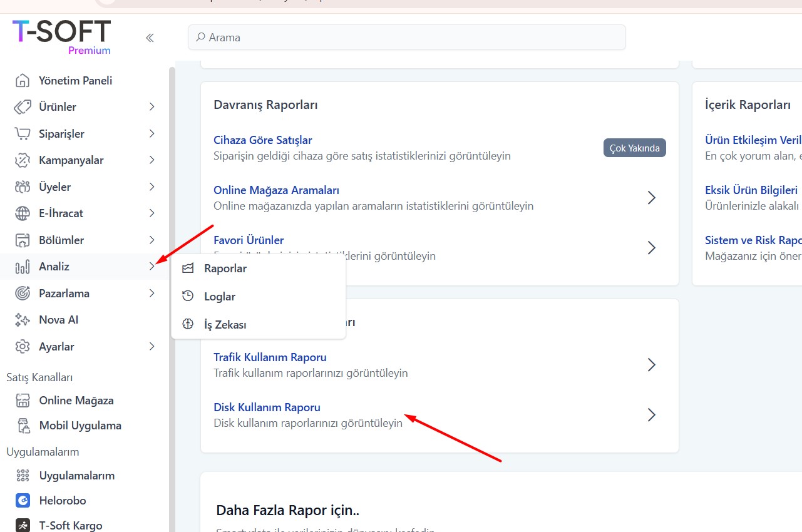Expand the Pazarlama submenu chevron
This screenshot has width=802, height=532.
[152, 294]
